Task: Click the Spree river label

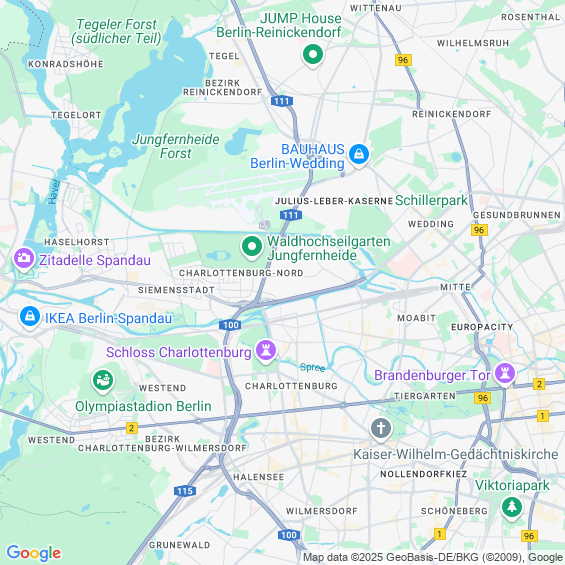Action: (312, 368)
